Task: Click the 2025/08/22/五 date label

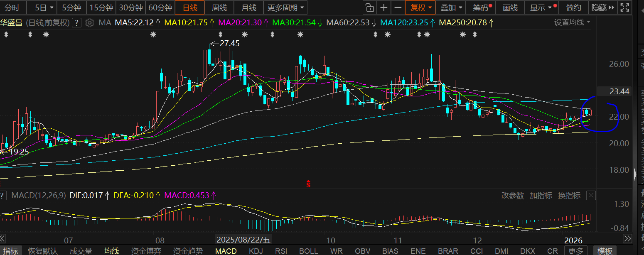Action: (244, 240)
